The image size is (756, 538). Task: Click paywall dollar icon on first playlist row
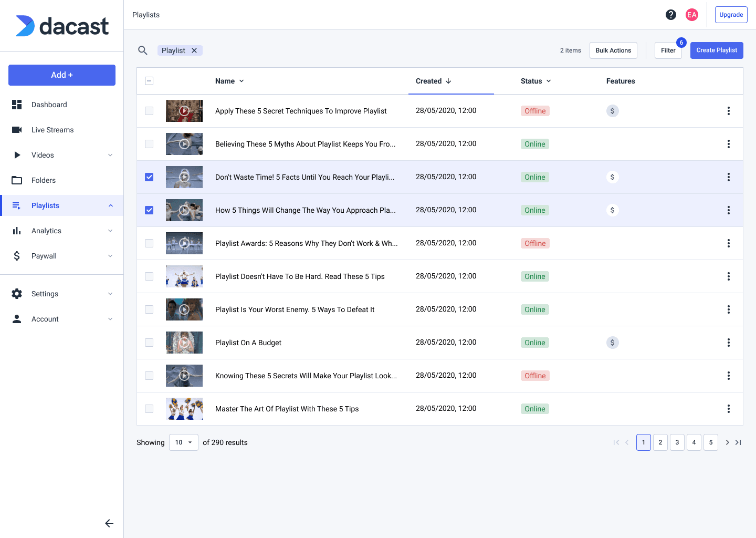(612, 111)
